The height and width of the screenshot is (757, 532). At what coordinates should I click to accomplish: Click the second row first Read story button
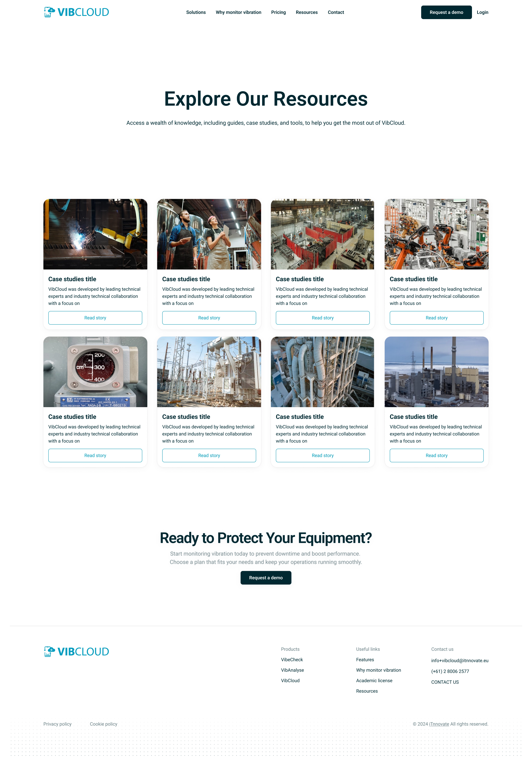tap(95, 455)
